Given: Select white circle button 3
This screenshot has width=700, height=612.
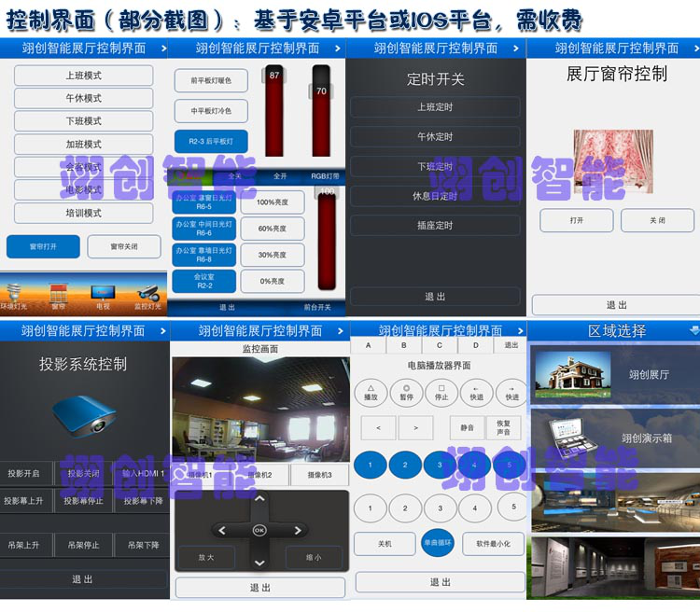Looking at the screenshot, I should click(441, 508).
